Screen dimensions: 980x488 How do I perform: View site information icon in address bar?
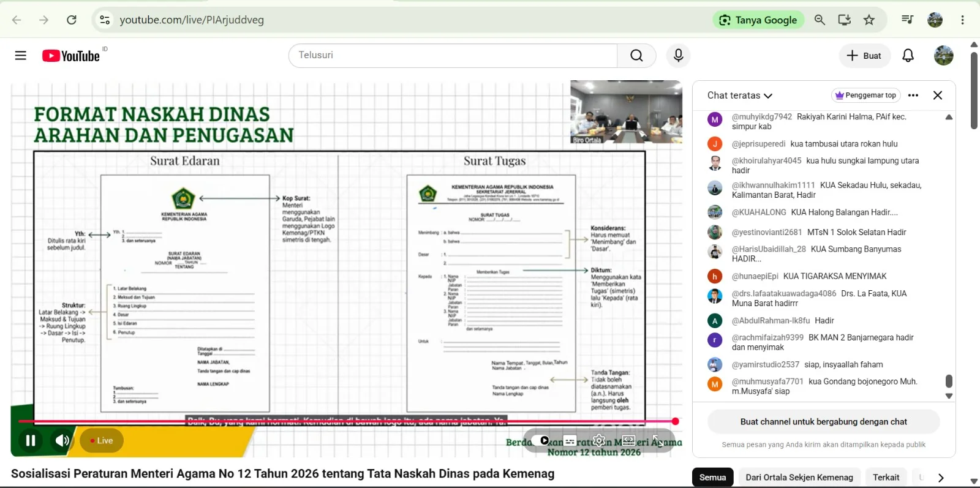(105, 20)
